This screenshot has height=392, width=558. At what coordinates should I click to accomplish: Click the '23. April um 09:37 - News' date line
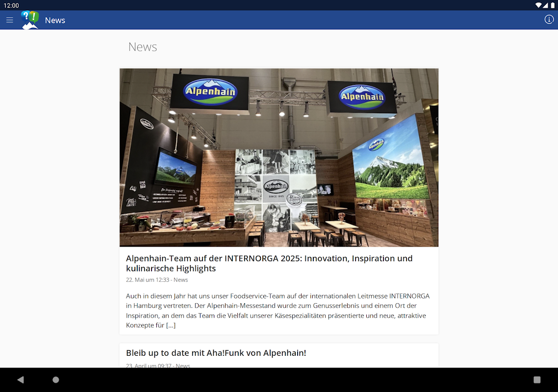[158, 366]
